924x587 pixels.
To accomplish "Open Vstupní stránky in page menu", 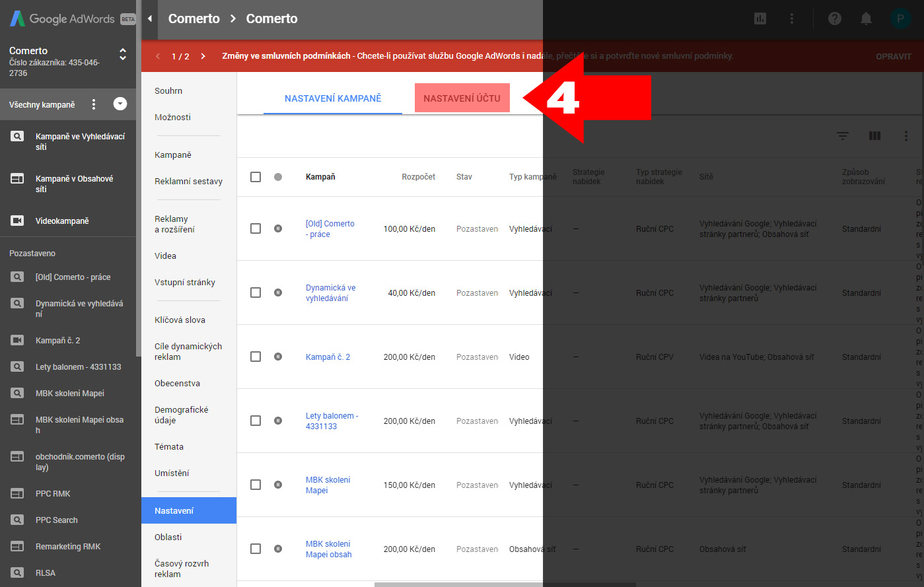I will [x=185, y=283].
